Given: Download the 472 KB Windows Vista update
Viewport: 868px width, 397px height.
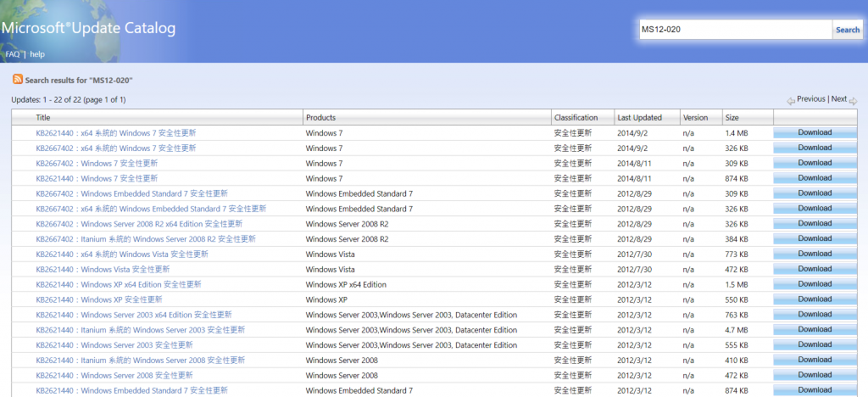Looking at the screenshot, I should [x=815, y=269].
